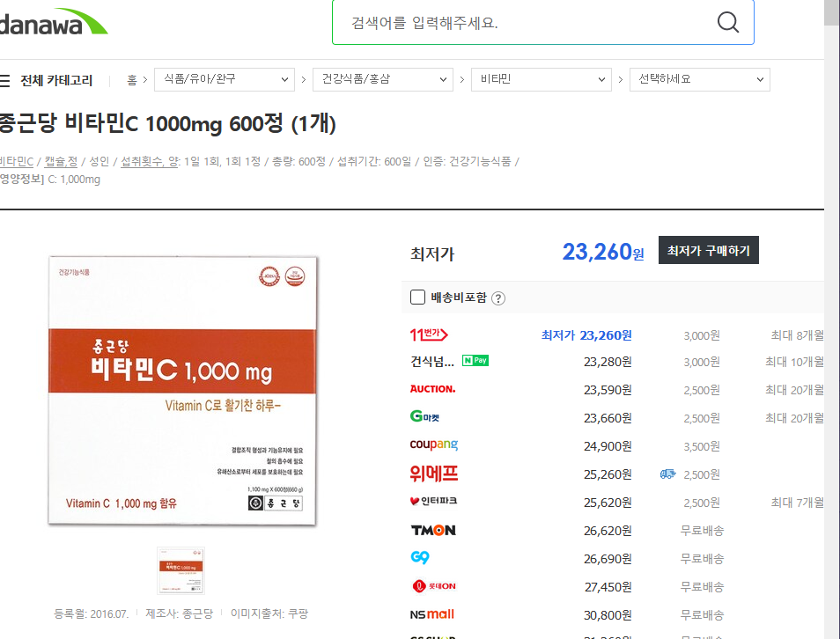Open the AUCTION seller logo
Image resolution: width=840 pixels, height=639 pixels.
[432, 389]
